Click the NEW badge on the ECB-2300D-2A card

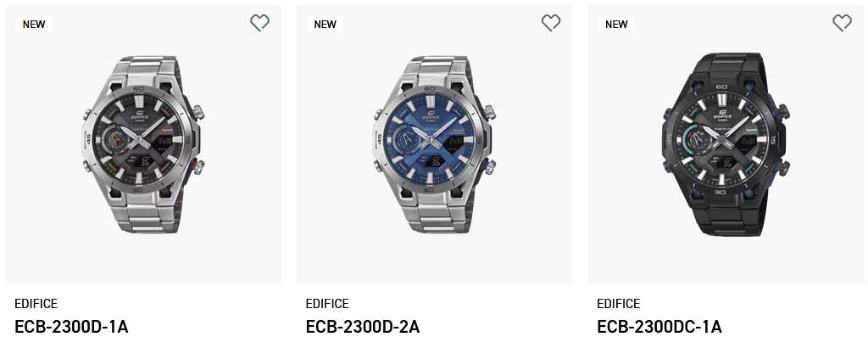pos(325,25)
